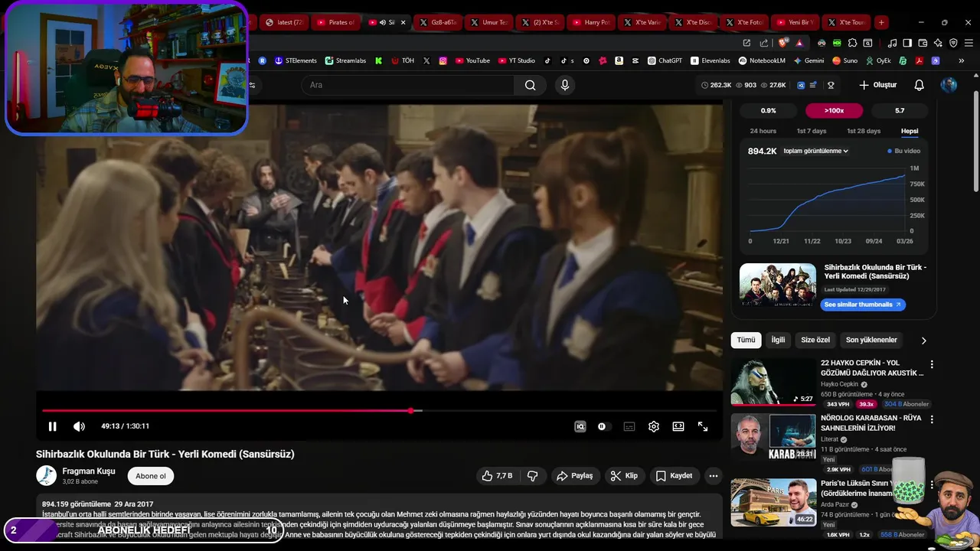Select the Son yüklenenler filter chip
This screenshot has width=980, height=551.
tap(871, 340)
